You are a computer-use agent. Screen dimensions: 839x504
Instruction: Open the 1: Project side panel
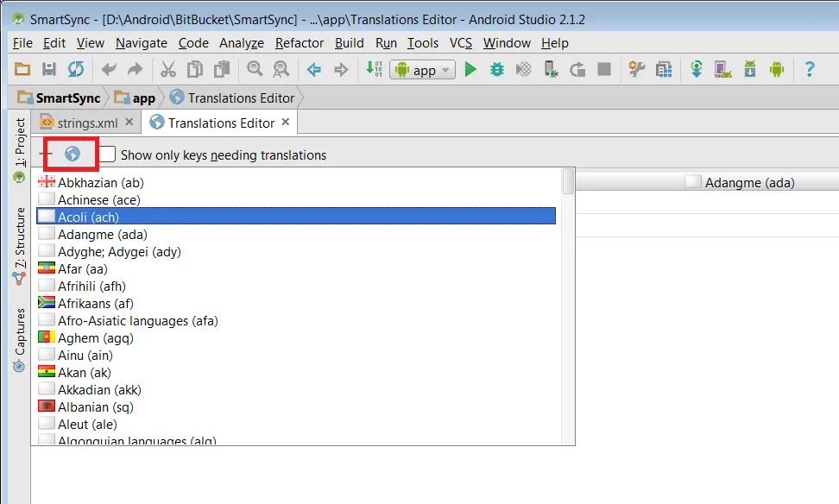tap(19, 150)
